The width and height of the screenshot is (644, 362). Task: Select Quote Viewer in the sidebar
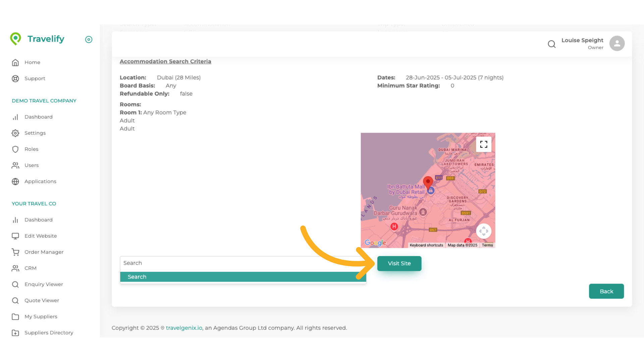point(42,300)
